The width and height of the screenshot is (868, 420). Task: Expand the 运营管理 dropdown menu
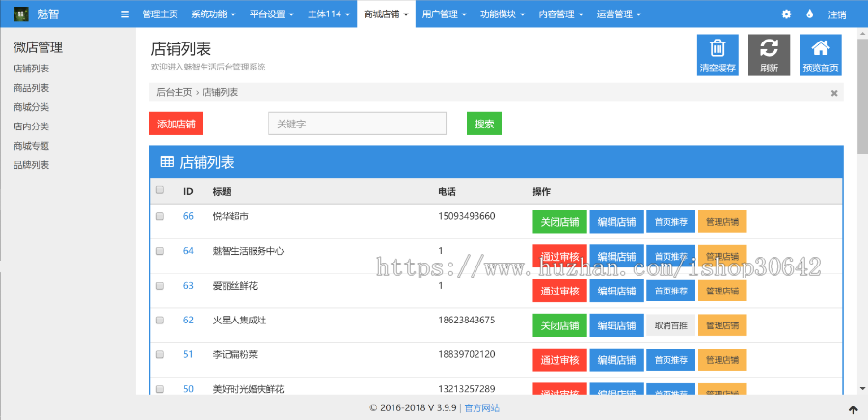[x=619, y=14]
